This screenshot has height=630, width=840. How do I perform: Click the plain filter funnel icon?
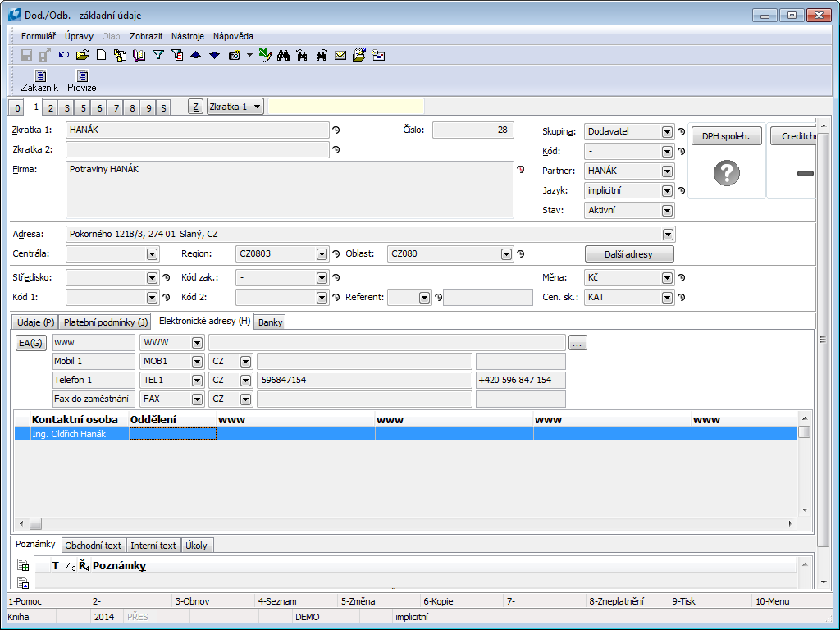[x=158, y=56]
